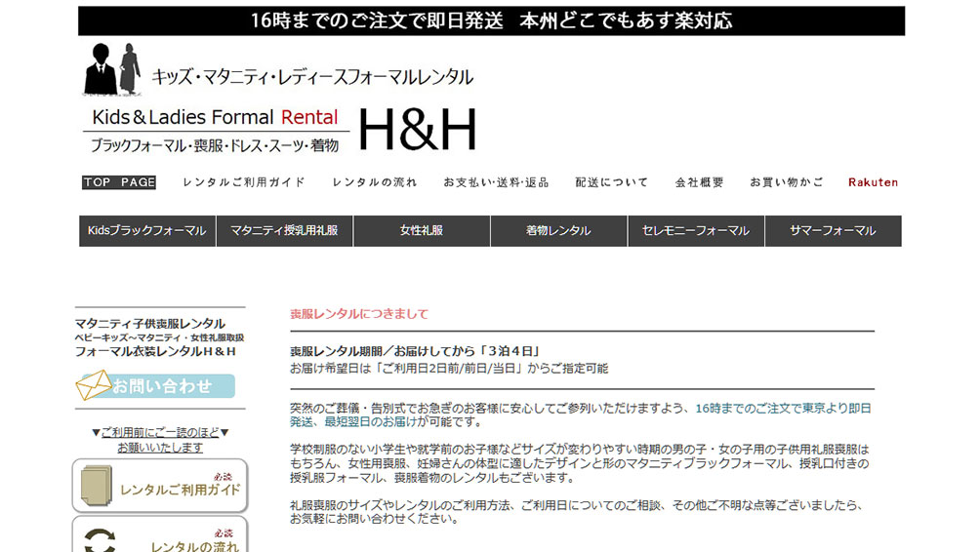Select the Kidsブラックフォーマル category tab
Screen dimensions: 980x552
coord(147,231)
